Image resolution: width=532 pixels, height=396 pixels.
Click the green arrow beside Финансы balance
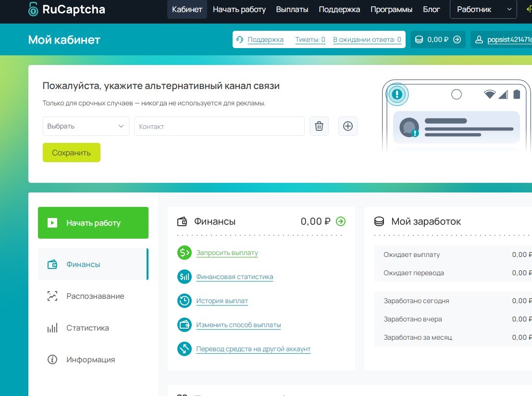(x=341, y=221)
